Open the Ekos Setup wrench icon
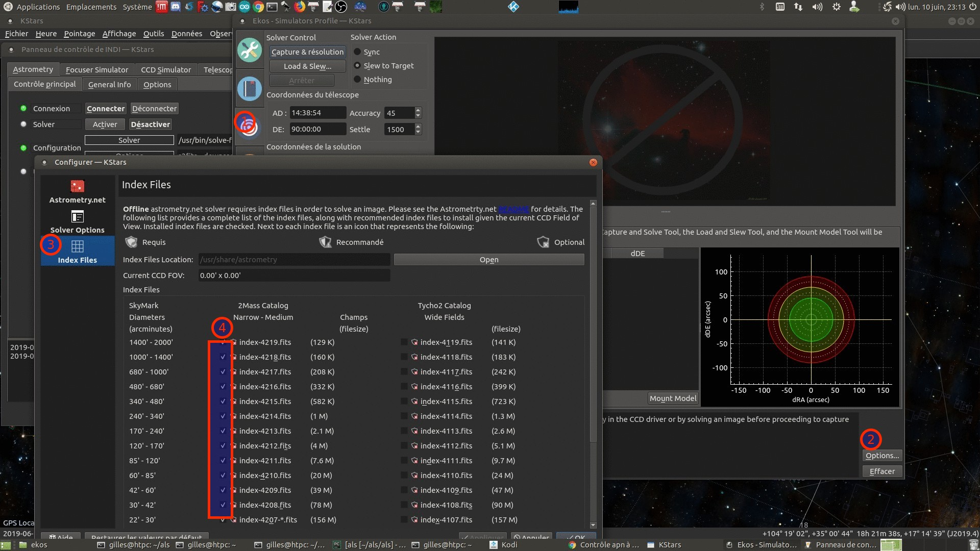Viewport: 980px width, 551px height. point(250,50)
